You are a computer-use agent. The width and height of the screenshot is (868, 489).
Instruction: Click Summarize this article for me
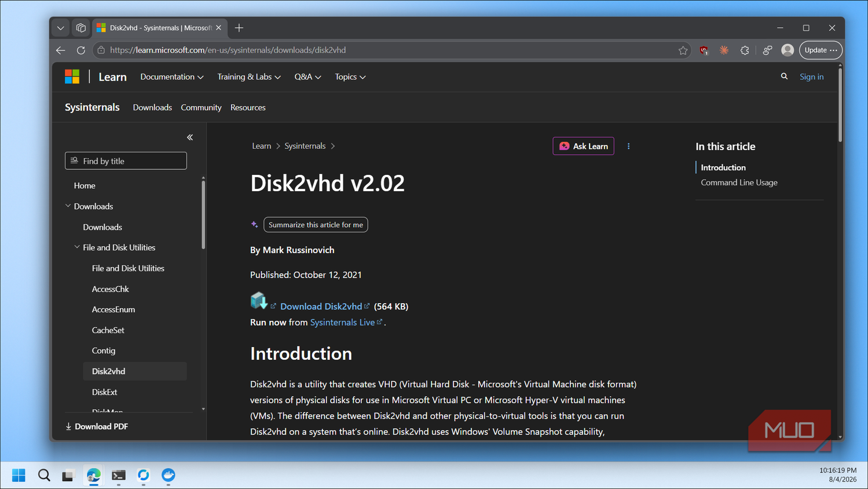pos(316,225)
